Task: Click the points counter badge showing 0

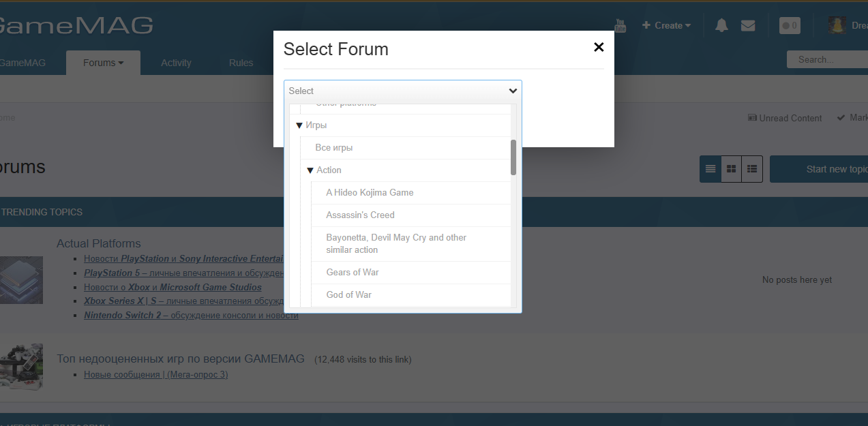Action: point(790,25)
